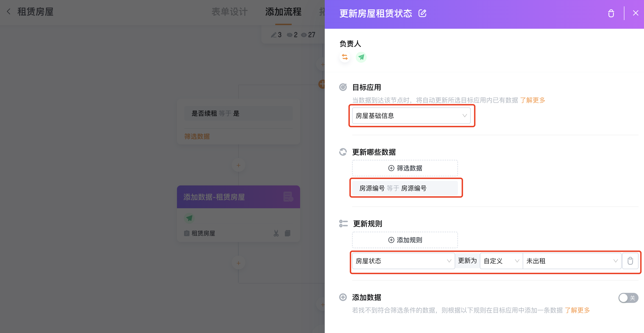This screenshot has height=333, width=644.
Task: Click green paper plane in 添加数据-租赁房屋 node
Action: [x=190, y=218]
